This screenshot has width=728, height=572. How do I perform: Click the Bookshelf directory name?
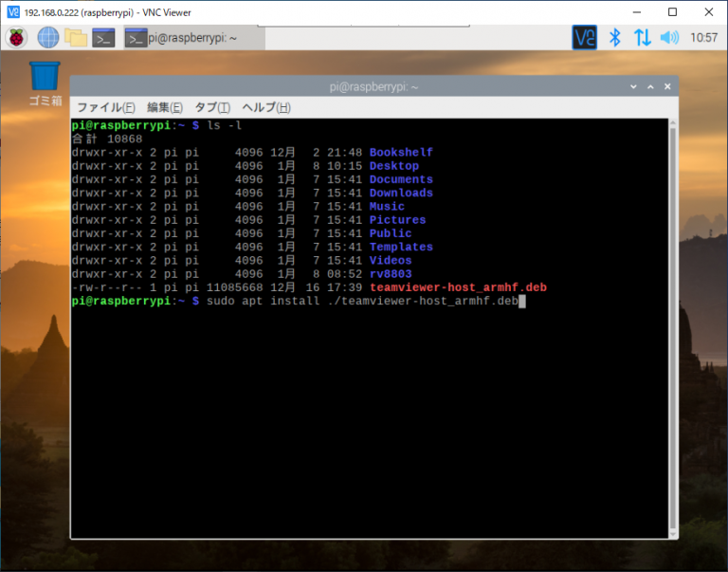coord(401,153)
